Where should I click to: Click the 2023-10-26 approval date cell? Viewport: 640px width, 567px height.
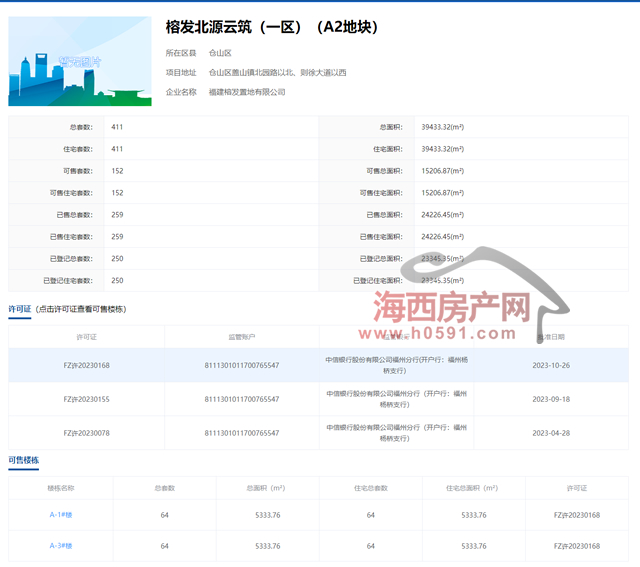pos(551,365)
